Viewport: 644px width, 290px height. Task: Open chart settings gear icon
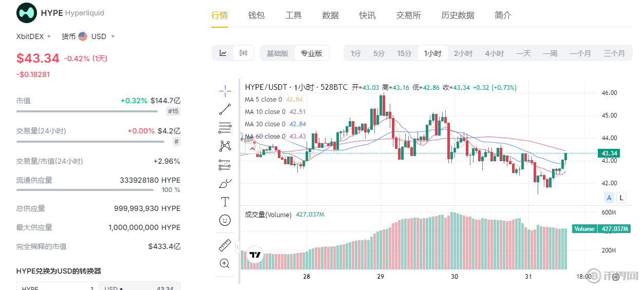tap(616, 277)
